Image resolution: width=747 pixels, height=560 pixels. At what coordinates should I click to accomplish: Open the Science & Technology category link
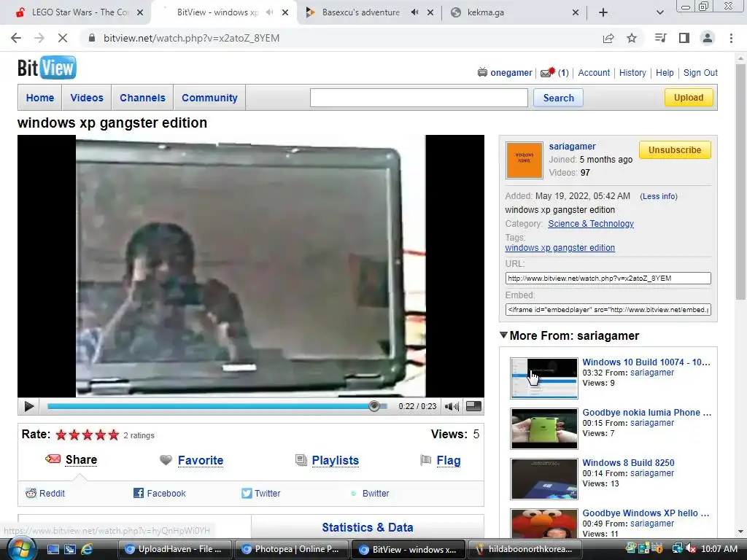[x=591, y=223]
